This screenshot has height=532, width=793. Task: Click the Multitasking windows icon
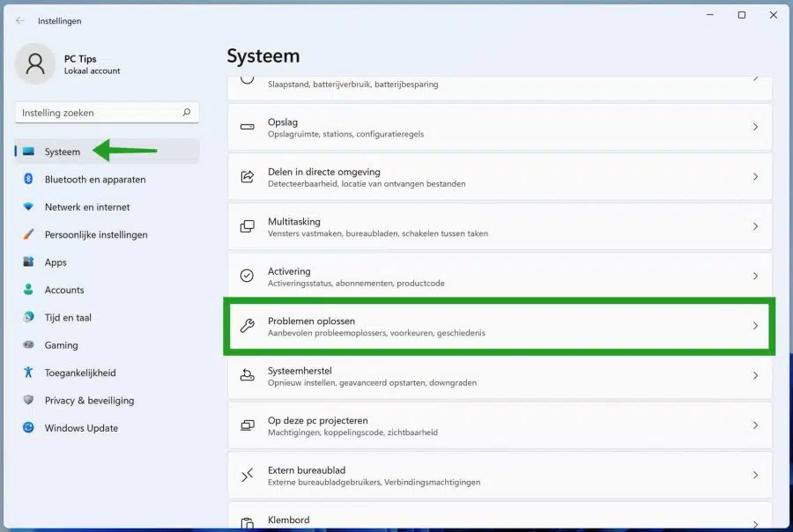(x=248, y=226)
